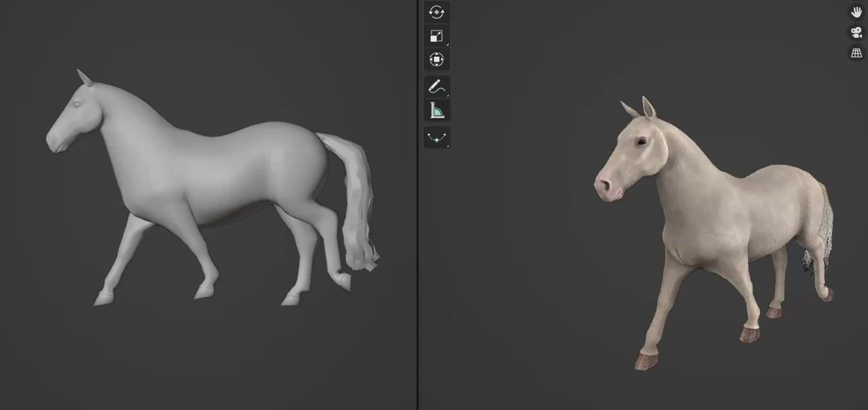
Task: Expand the curve tool extra options
Action: click(x=447, y=146)
